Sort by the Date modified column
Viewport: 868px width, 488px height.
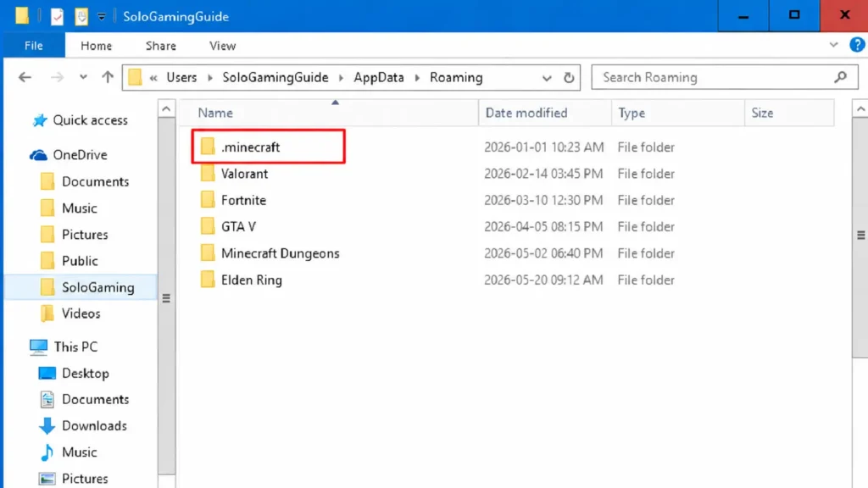[545, 113]
